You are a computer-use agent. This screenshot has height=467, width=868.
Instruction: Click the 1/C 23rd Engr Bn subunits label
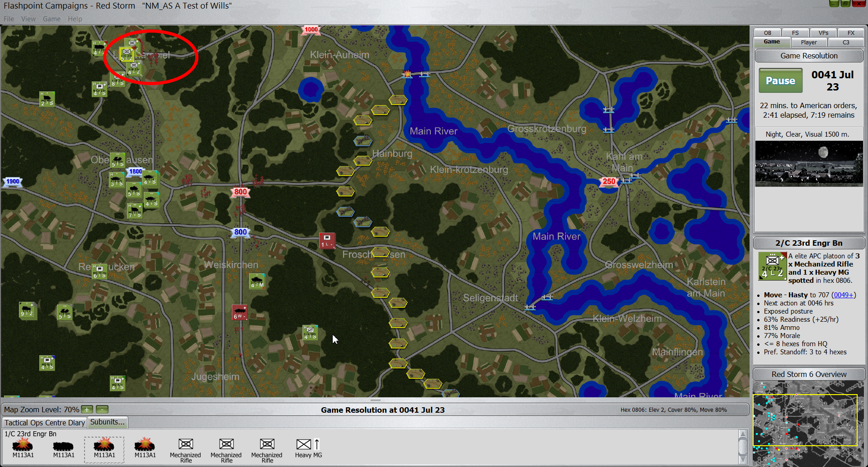click(31, 434)
